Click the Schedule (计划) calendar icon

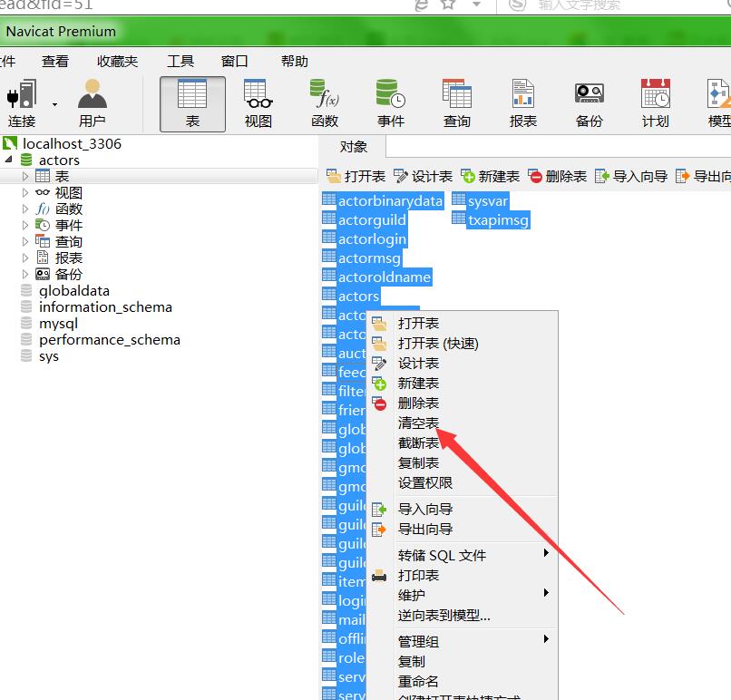[656, 95]
